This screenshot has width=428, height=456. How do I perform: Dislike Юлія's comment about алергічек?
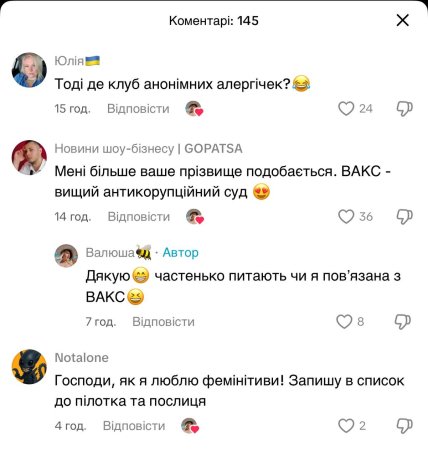pyautogui.click(x=404, y=109)
